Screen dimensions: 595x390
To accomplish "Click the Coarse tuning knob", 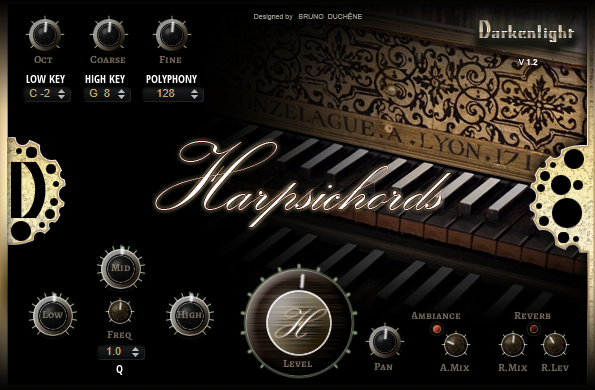I will click(109, 35).
